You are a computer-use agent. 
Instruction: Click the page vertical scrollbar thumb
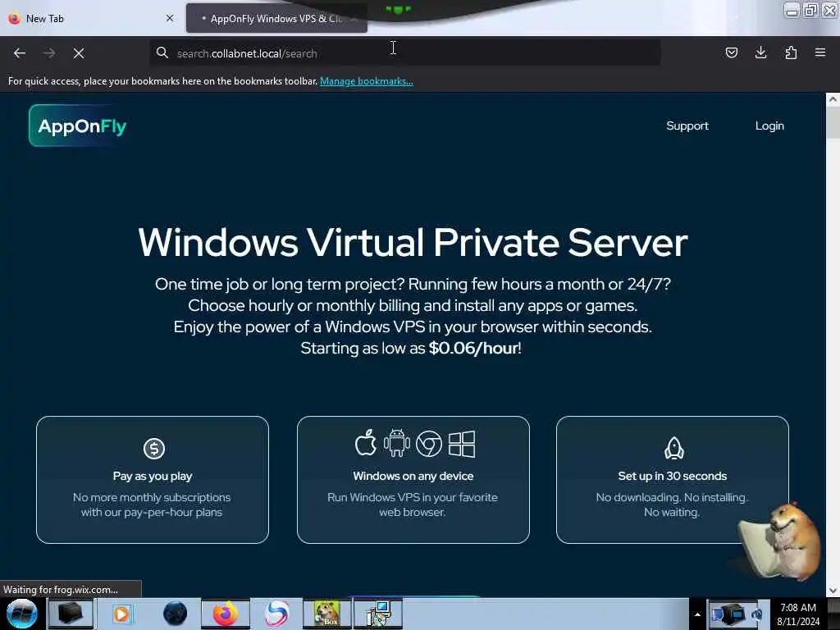click(833, 122)
